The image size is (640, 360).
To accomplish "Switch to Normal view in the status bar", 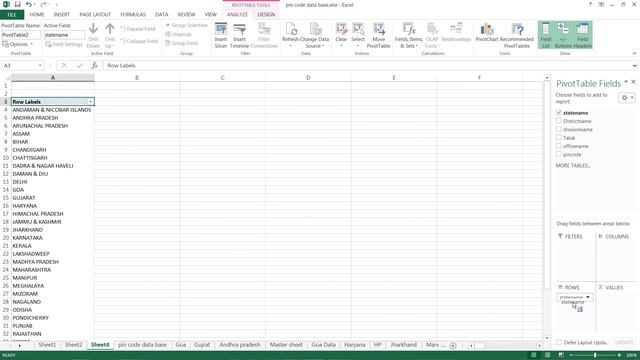I will (533, 355).
